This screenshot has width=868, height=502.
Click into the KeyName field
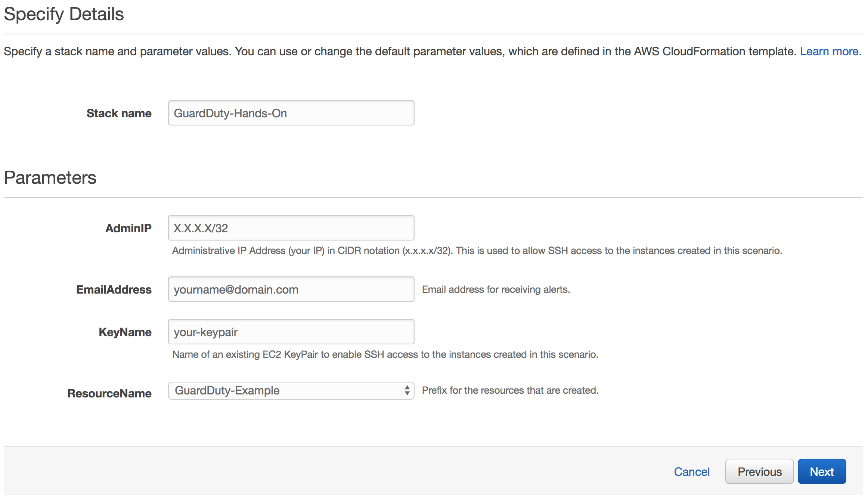[x=291, y=332]
